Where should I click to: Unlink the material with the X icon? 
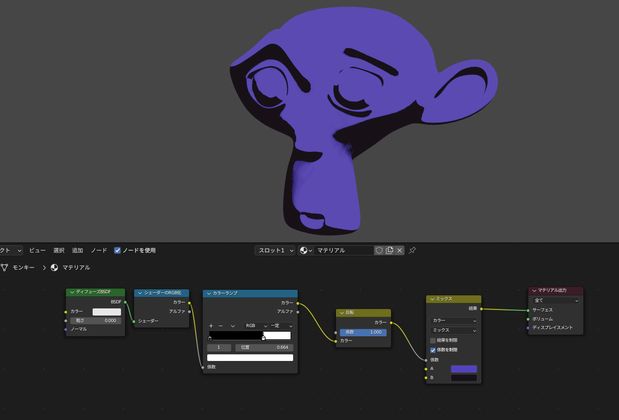pos(400,250)
